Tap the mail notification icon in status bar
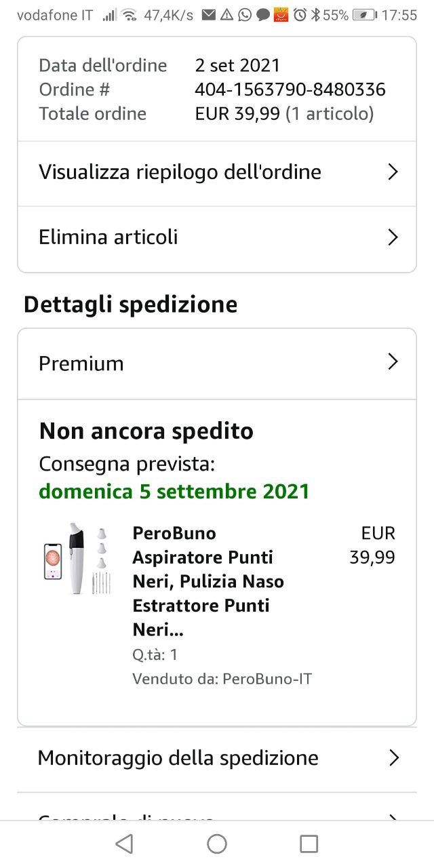The image size is (434, 868). pyautogui.click(x=210, y=15)
